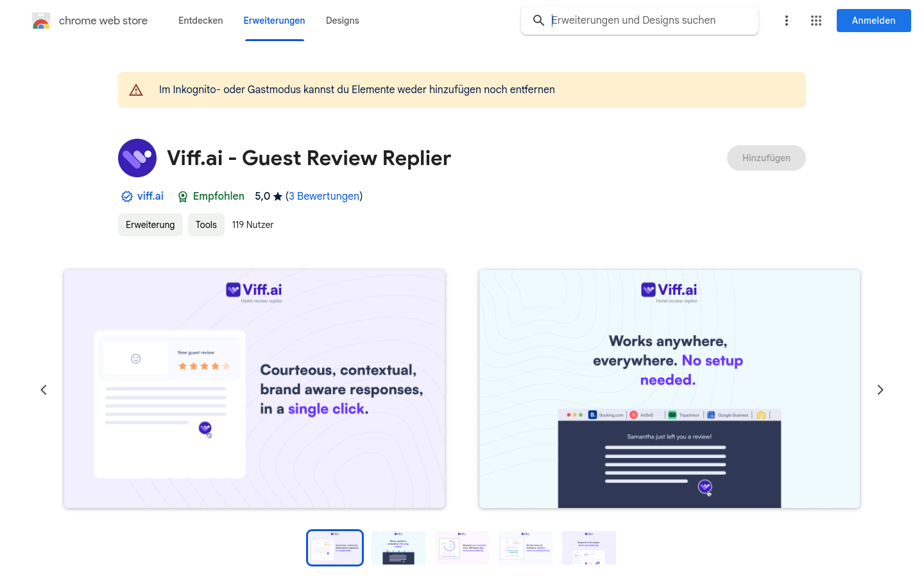Show previous screenshot with left arrow
This screenshot has height=578, width=924.
44,390
